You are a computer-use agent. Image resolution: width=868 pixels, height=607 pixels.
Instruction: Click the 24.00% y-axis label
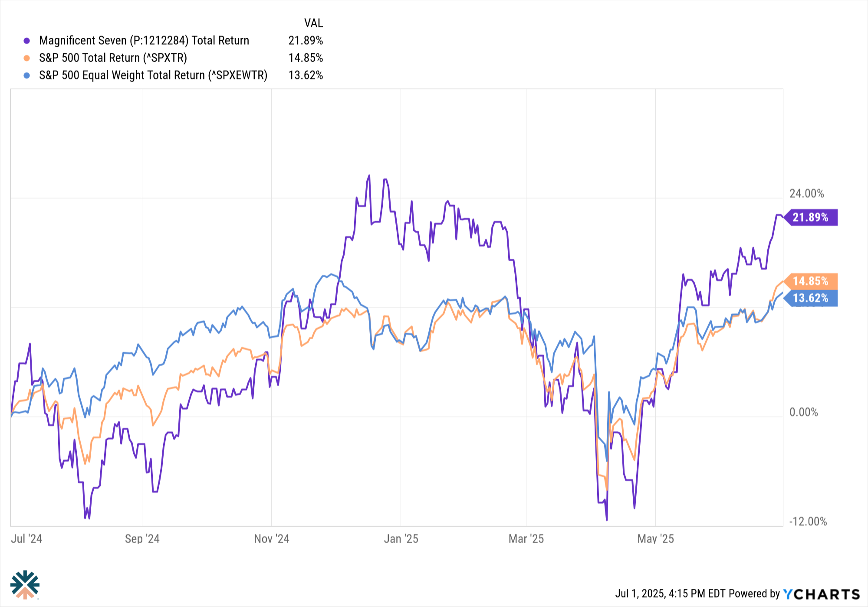tap(806, 194)
